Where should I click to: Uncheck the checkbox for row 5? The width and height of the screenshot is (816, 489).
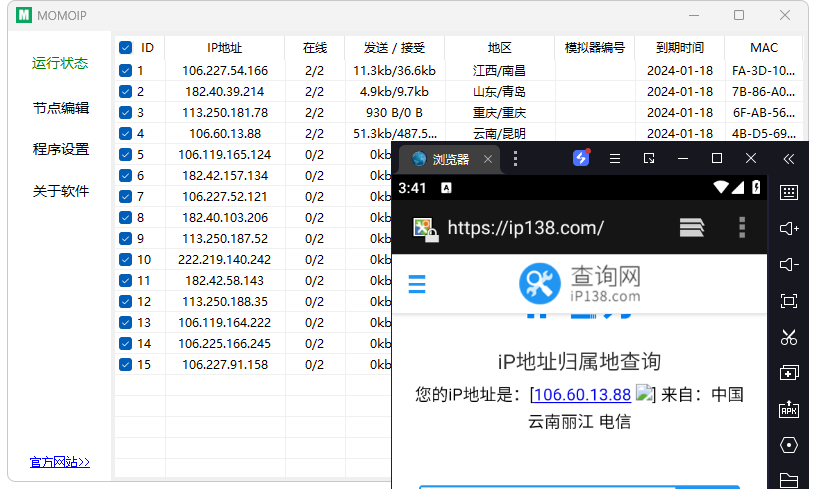[125, 155]
